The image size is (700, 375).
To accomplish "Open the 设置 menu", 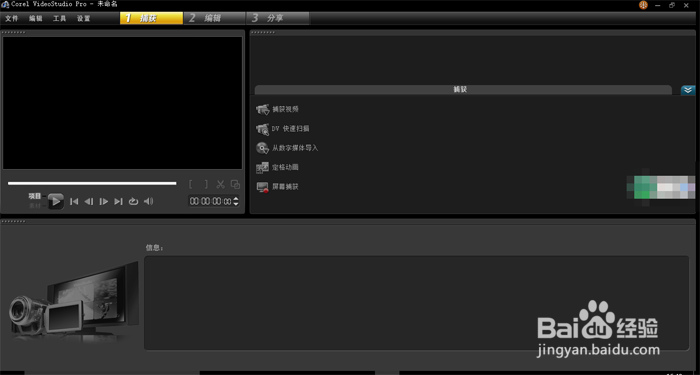I will (x=83, y=19).
